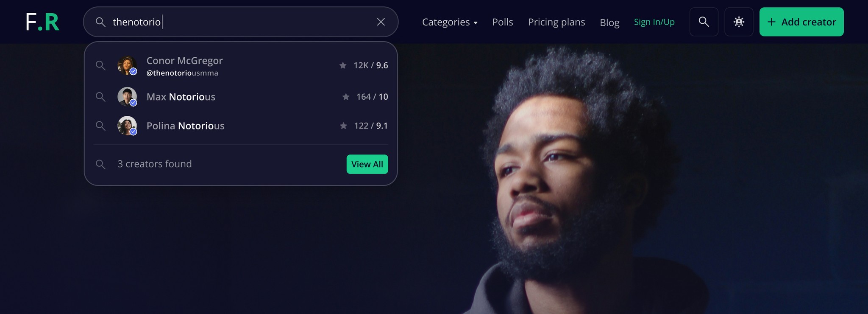The width and height of the screenshot is (868, 314).
Task: Open the Polls page
Action: click(503, 22)
